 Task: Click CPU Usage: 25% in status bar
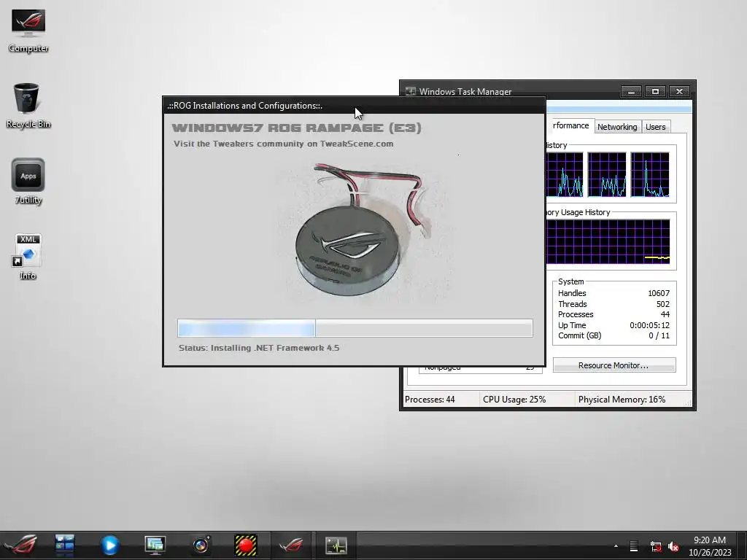(514, 400)
